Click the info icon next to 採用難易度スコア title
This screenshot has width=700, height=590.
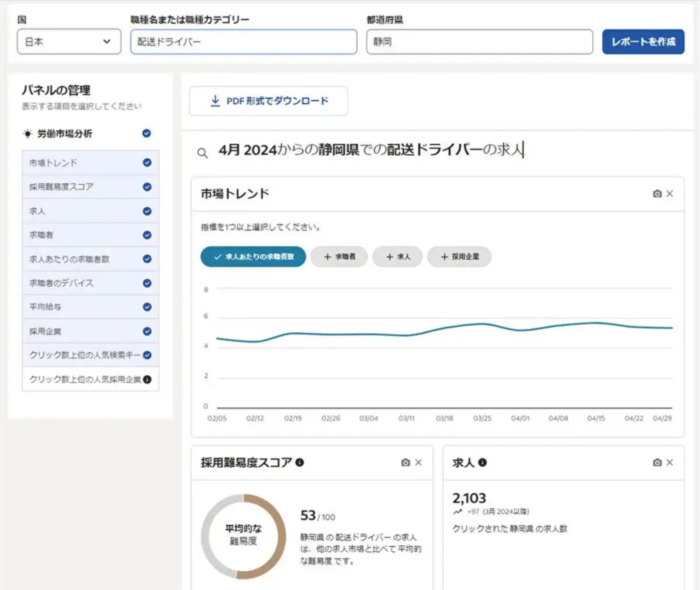pyautogui.click(x=300, y=462)
